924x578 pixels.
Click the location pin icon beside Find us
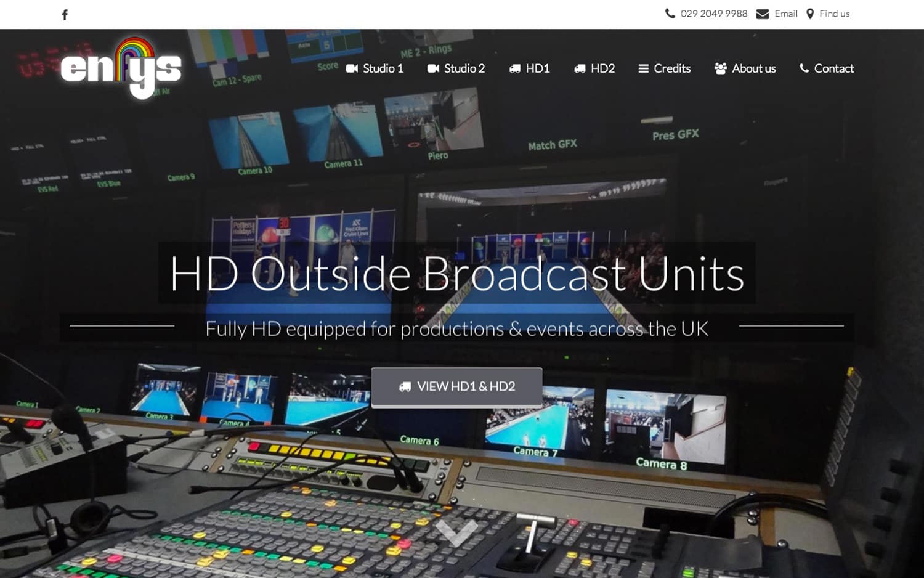(x=811, y=13)
